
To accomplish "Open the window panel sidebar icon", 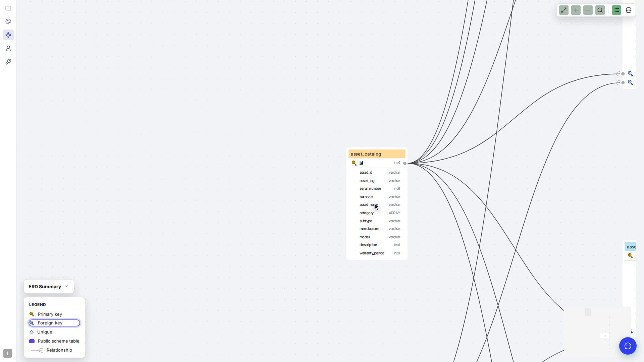I will tap(8, 8).
